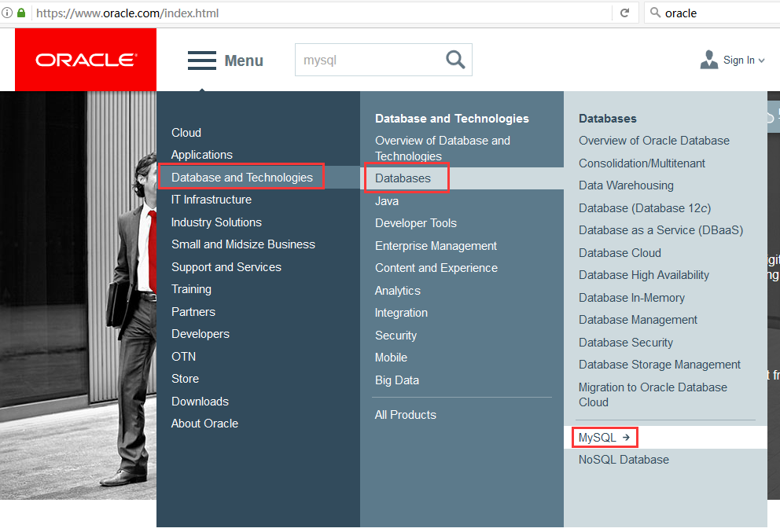Screen dimensions: 780x532
Task: Click the Sign In user icon
Action: click(x=709, y=60)
